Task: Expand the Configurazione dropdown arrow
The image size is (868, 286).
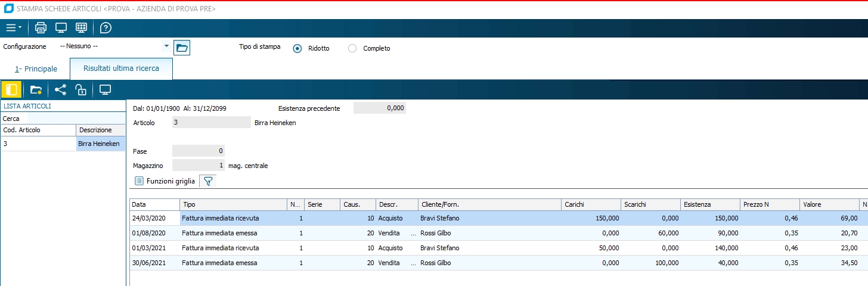Action: (166, 46)
